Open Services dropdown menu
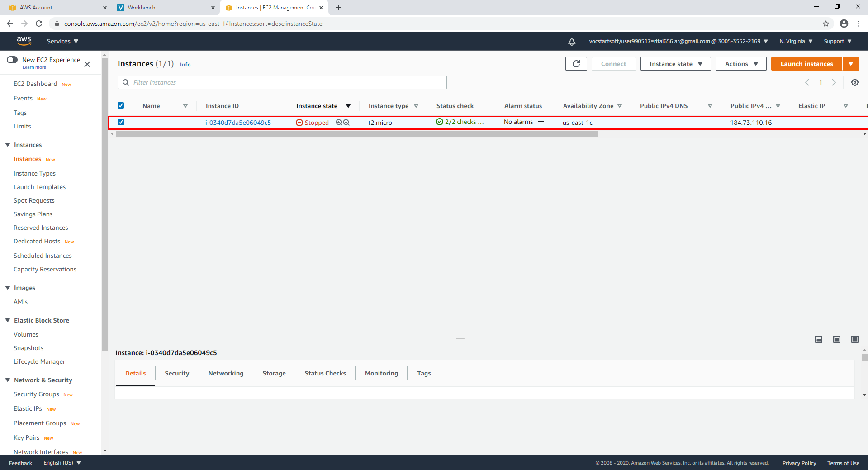This screenshot has width=868, height=470. pos(63,41)
